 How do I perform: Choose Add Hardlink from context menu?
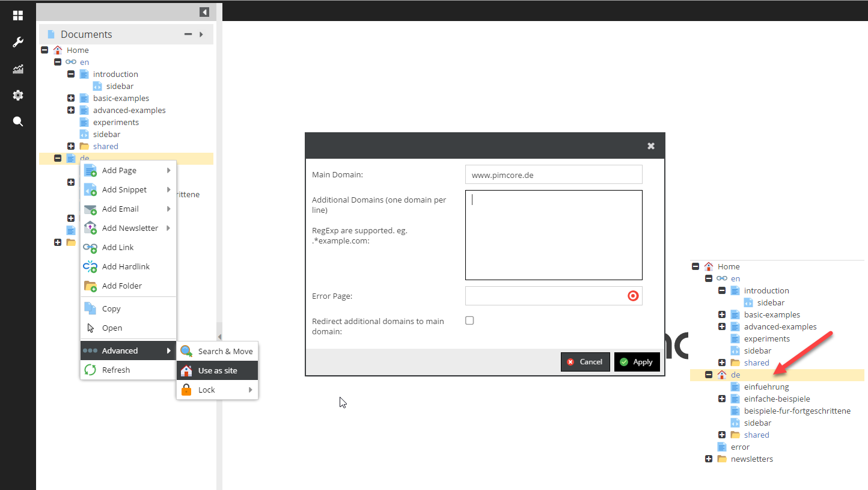tap(126, 266)
